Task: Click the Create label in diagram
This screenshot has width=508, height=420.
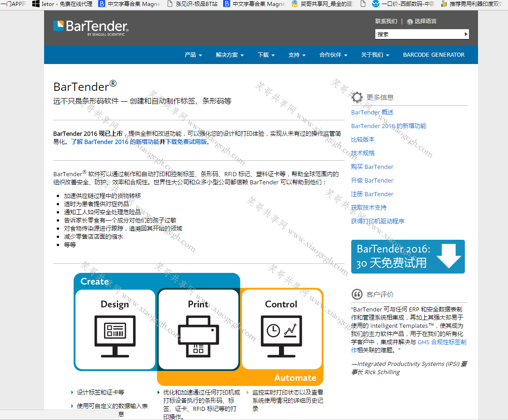Action: [94, 282]
